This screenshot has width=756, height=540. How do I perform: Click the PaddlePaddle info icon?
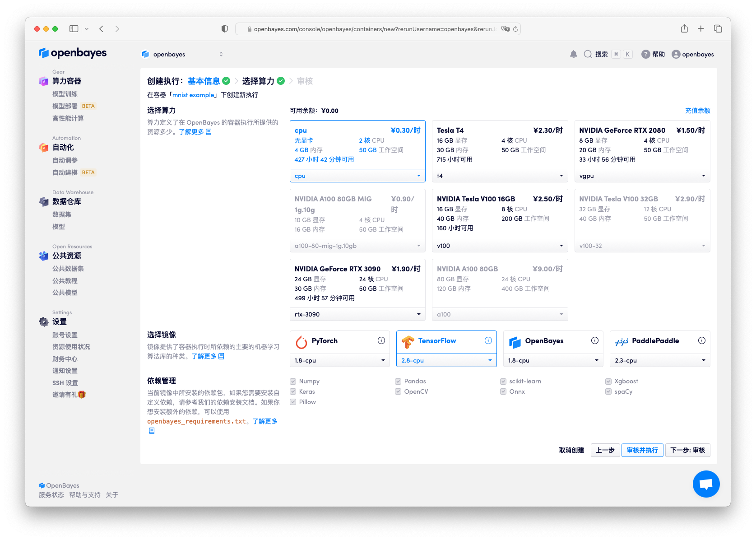701,340
